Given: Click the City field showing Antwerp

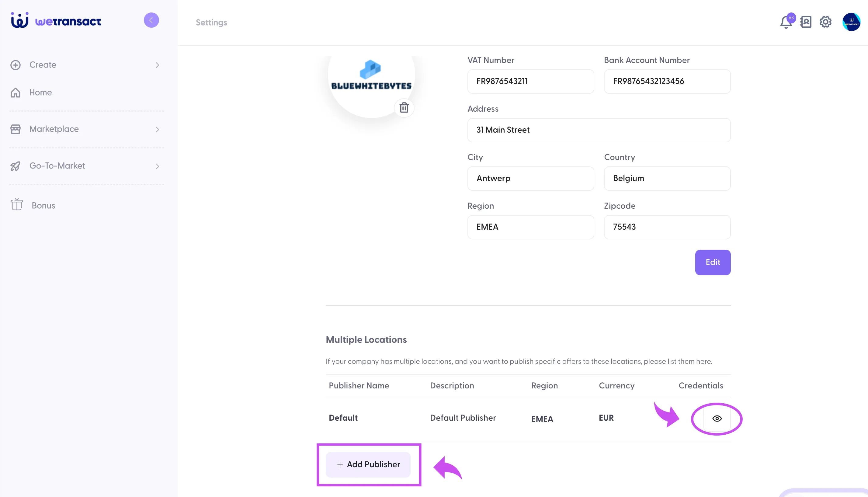Looking at the screenshot, I should click(x=530, y=179).
